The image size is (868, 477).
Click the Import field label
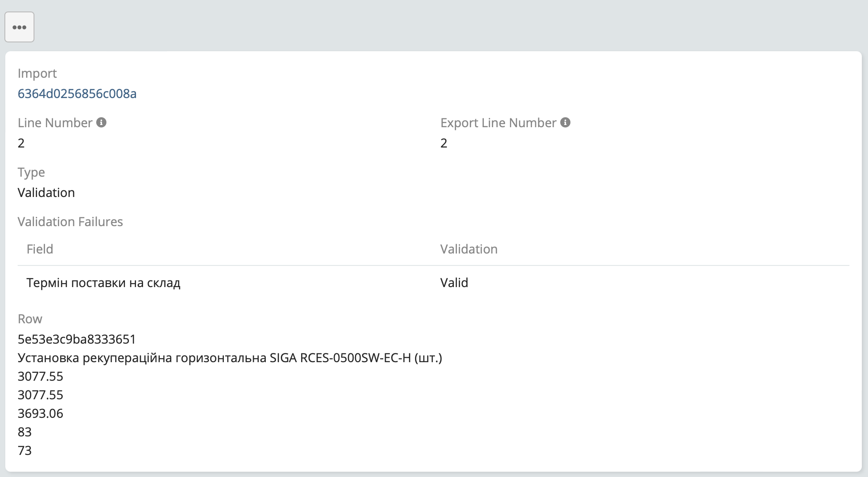click(37, 73)
